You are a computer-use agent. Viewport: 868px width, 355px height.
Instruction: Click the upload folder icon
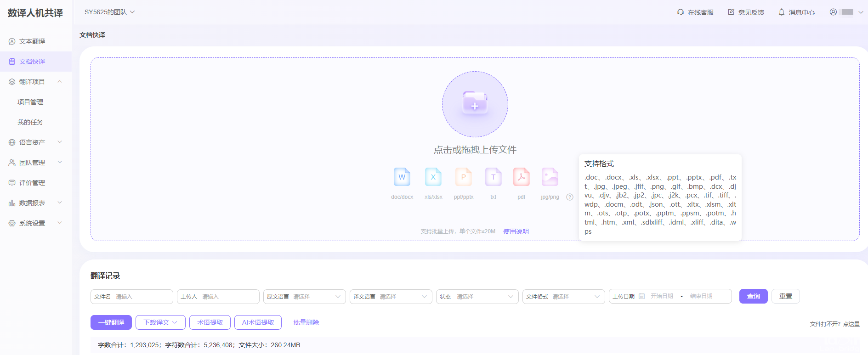[x=475, y=104]
